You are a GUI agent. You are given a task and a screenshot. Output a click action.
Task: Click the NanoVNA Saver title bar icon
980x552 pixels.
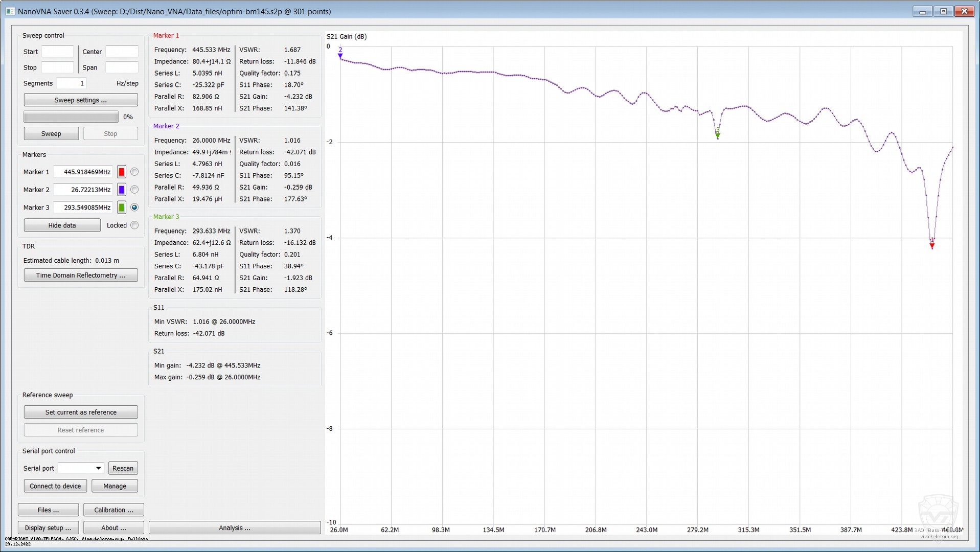pos(10,11)
